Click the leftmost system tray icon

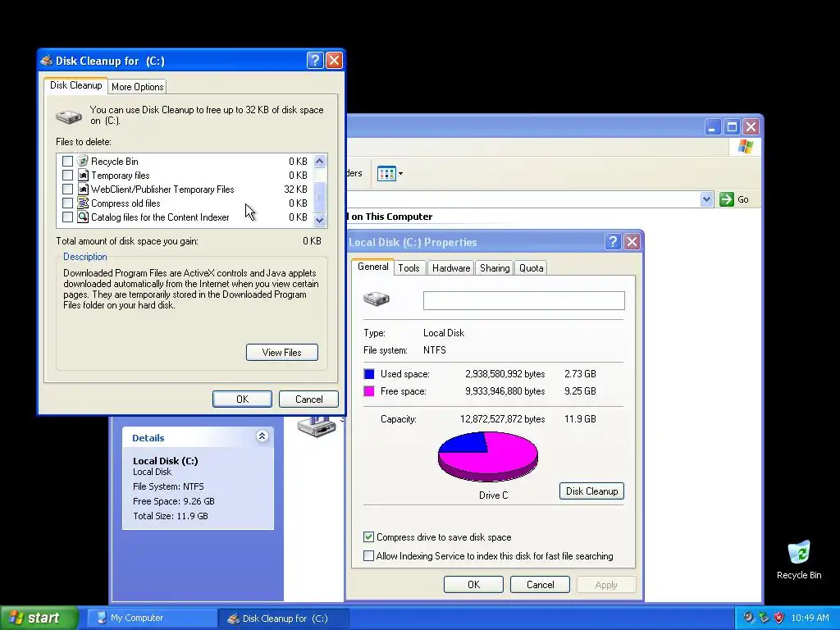(x=748, y=618)
